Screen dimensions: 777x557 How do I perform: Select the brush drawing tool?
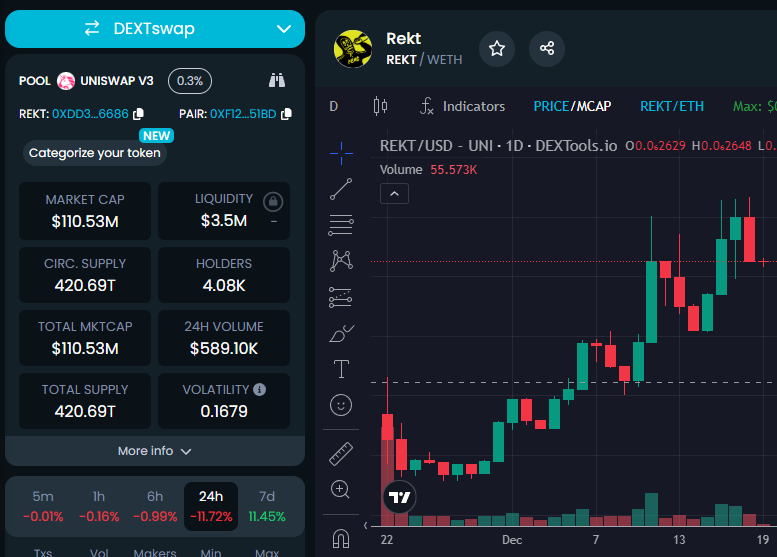[341, 334]
